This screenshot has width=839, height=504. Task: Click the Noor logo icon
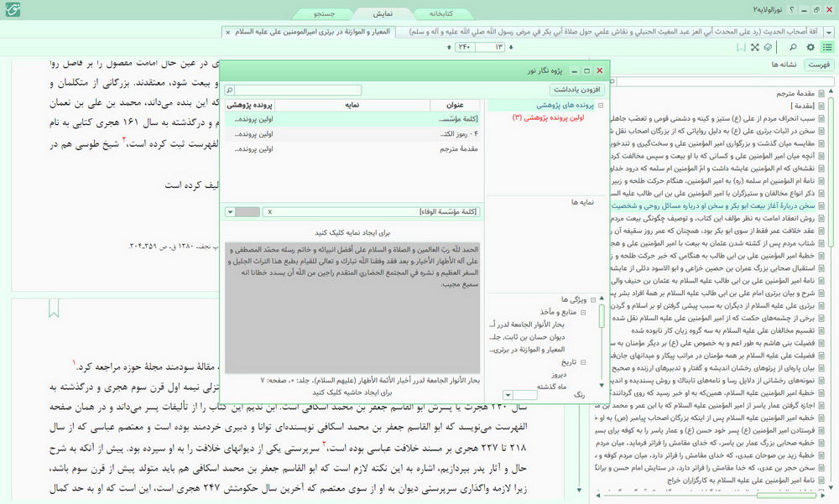(x=13, y=10)
